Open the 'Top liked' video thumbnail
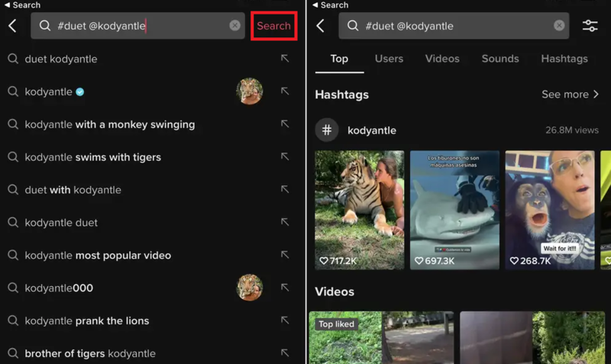Viewport: 611px width, 364px height. point(381,337)
